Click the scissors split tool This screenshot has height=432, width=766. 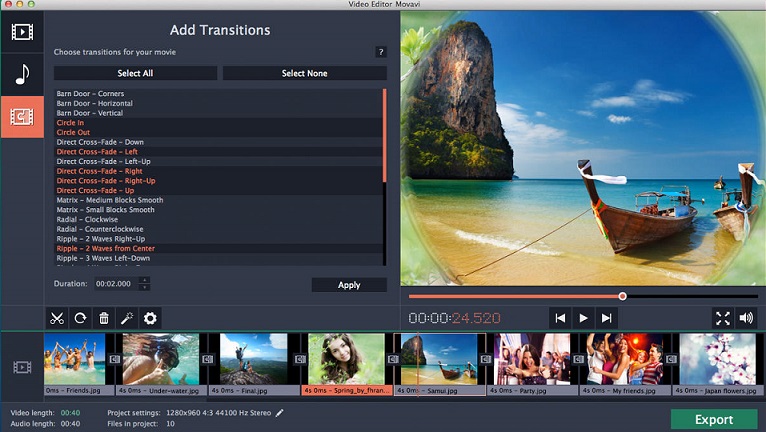point(56,318)
